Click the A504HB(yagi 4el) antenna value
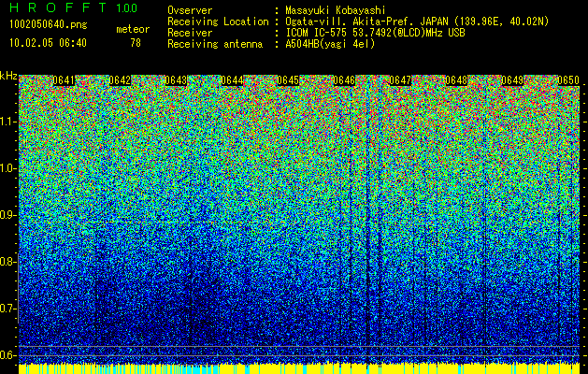Screen dimensions: 588x374 tap(330, 44)
